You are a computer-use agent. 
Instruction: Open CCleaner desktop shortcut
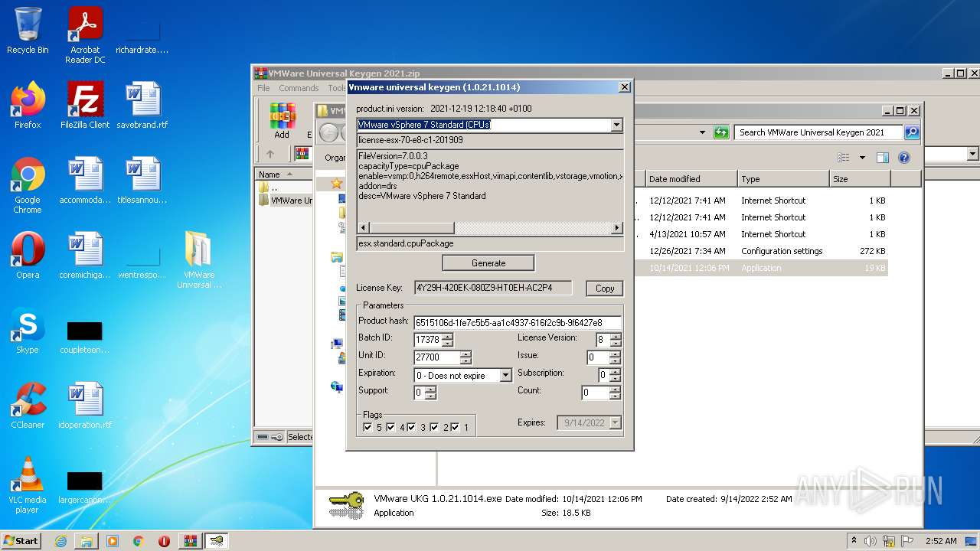28,406
